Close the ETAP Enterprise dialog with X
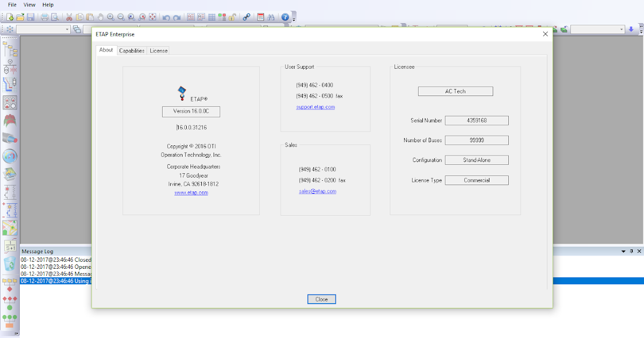 point(545,34)
